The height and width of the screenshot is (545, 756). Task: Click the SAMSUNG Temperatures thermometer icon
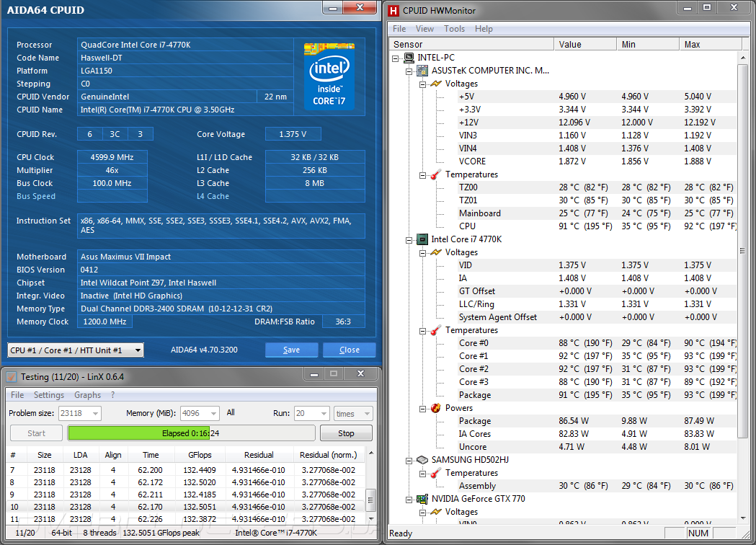[436, 473]
